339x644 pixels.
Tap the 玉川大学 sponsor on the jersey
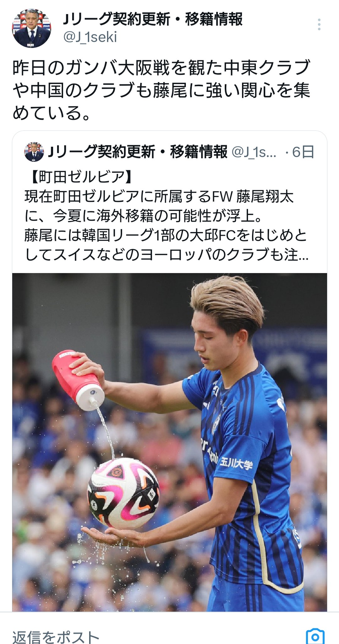(236, 463)
